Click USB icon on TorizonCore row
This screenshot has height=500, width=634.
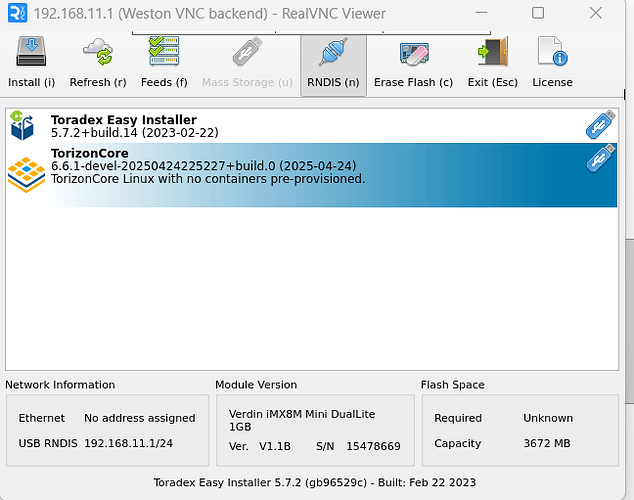tap(601, 158)
